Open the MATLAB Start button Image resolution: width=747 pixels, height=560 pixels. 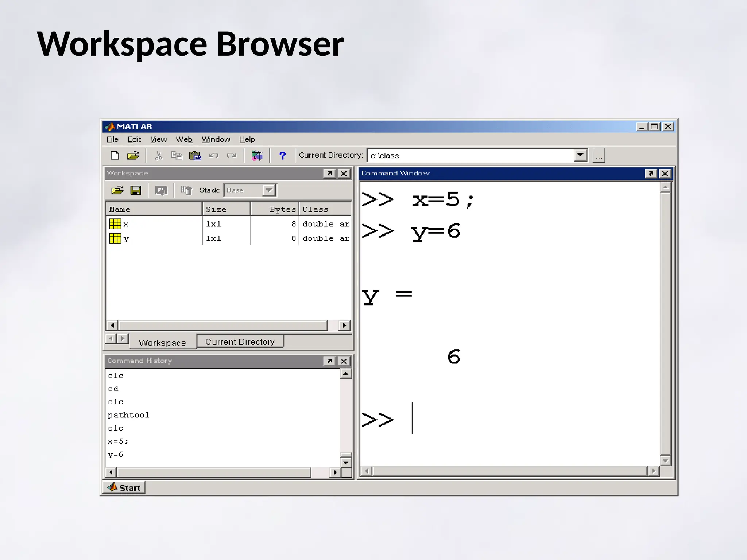point(124,487)
